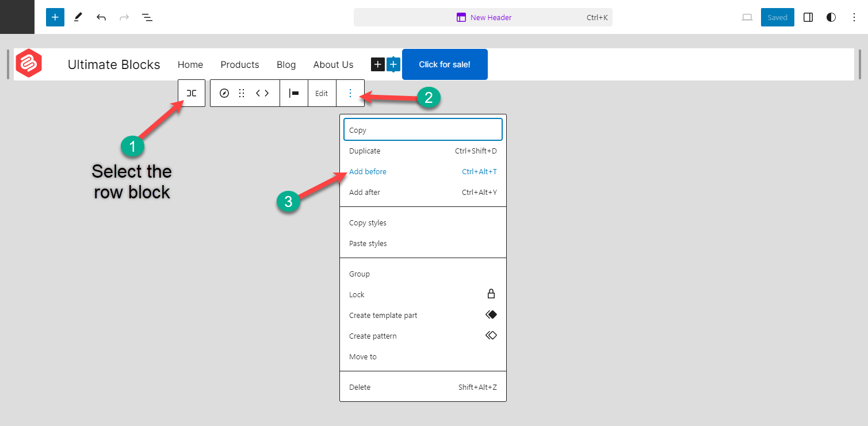868x426 pixels.
Task: Click the Saved button in the header
Action: (x=777, y=17)
